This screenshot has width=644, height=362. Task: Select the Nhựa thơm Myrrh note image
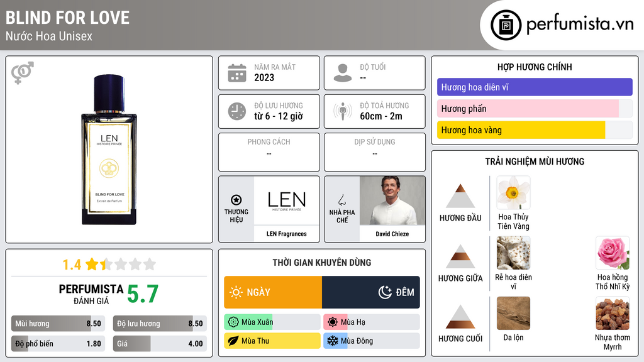[x=613, y=313]
